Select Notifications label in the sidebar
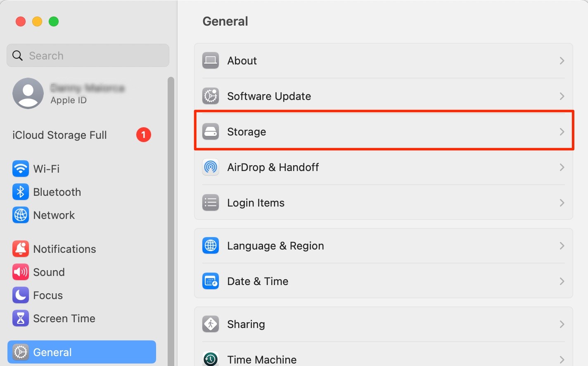 coord(64,249)
